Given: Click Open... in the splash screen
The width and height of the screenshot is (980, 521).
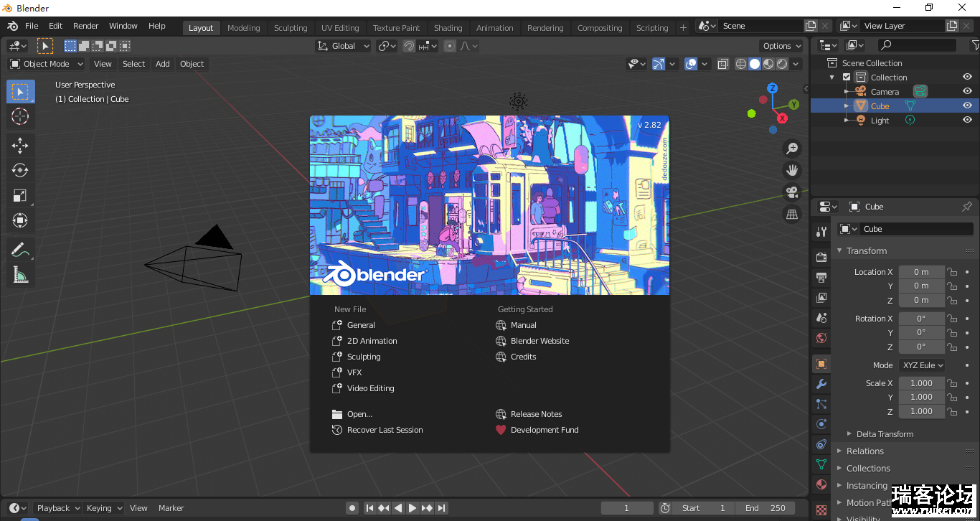Looking at the screenshot, I should (352, 414).
